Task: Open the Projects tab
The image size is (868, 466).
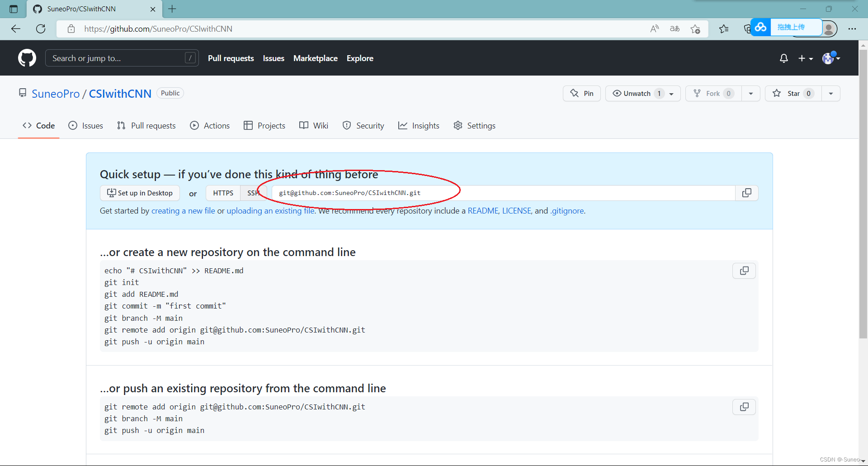Action: coord(264,125)
